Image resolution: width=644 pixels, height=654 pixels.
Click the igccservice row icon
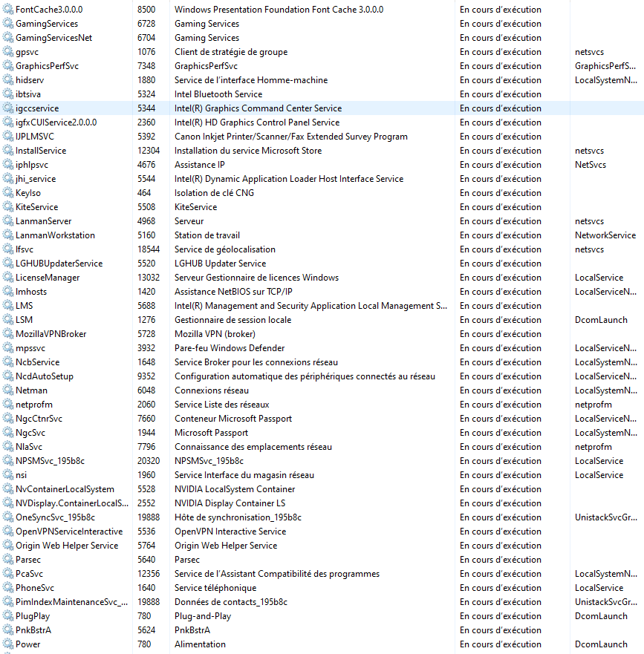point(8,108)
